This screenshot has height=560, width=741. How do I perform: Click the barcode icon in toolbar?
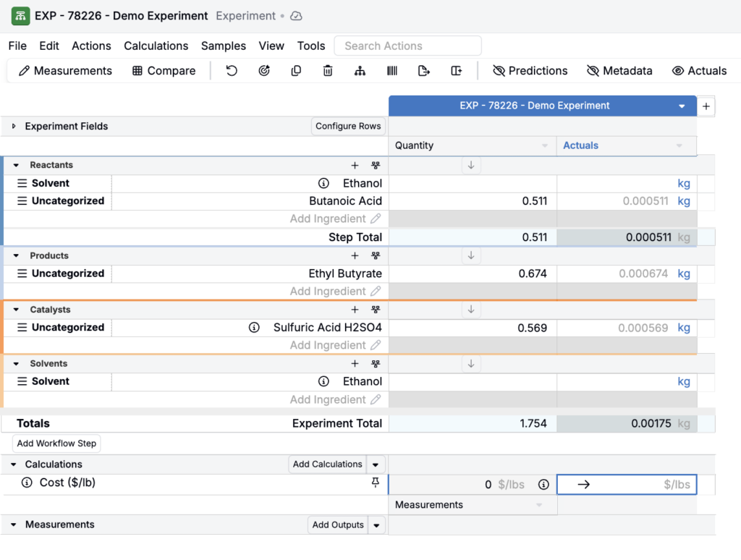point(391,71)
